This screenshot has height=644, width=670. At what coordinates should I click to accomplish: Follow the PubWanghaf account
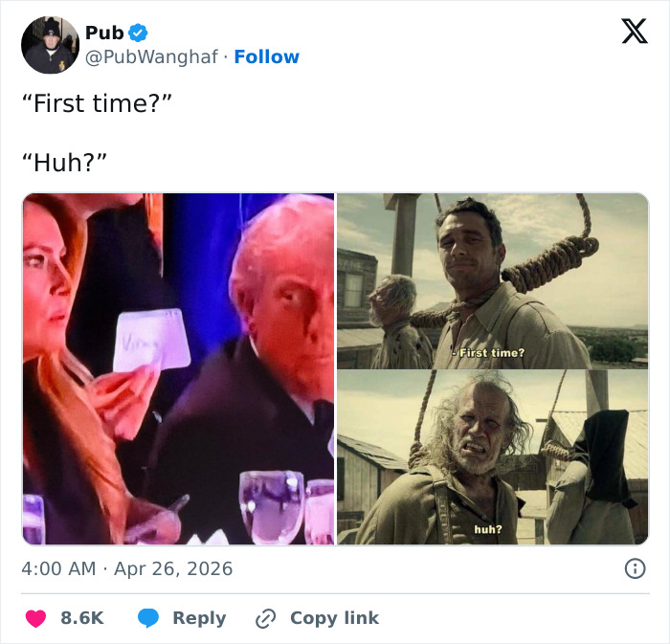(x=266, y=57)
